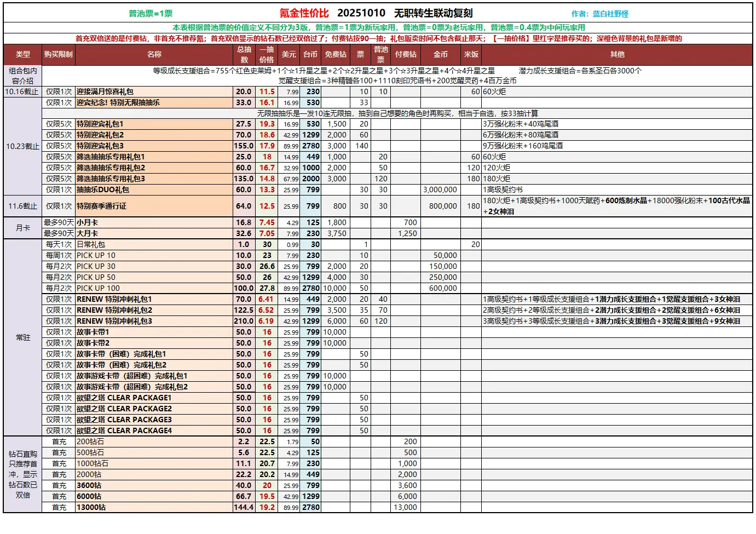Select the 抽抽乐DUO礼包 cell
The width and height of the screenshot is (756, 534).
point(103,190)
